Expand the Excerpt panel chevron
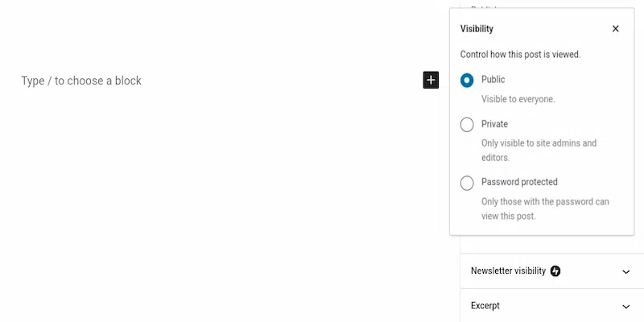The image size is (644, 322). (626, 307)
